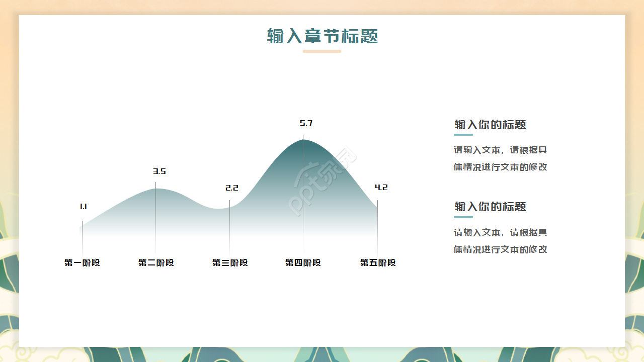Select the lower 请输入文本 body paragraph

pyautogui.click(x=500, y=241)
